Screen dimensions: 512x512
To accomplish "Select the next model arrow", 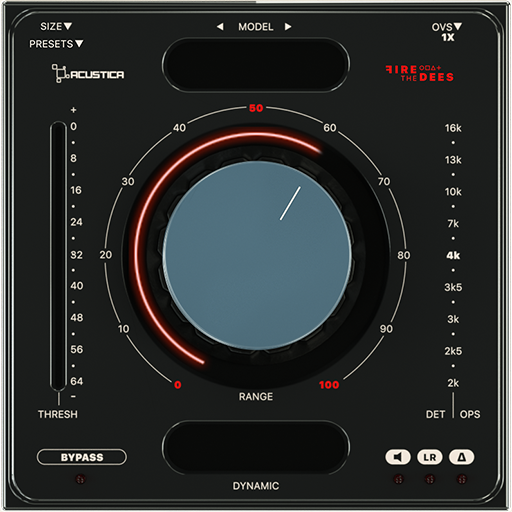I will pyautogui.click(x=288, y=27).
